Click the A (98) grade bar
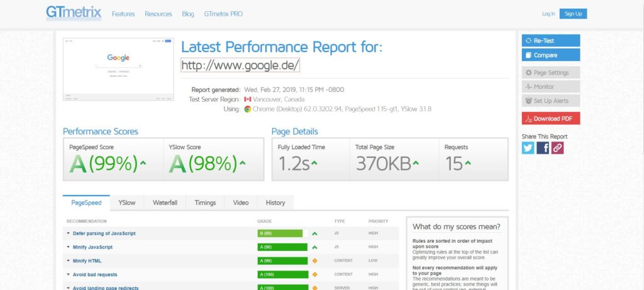The image size is (644, 290). [x=282, y=247]
